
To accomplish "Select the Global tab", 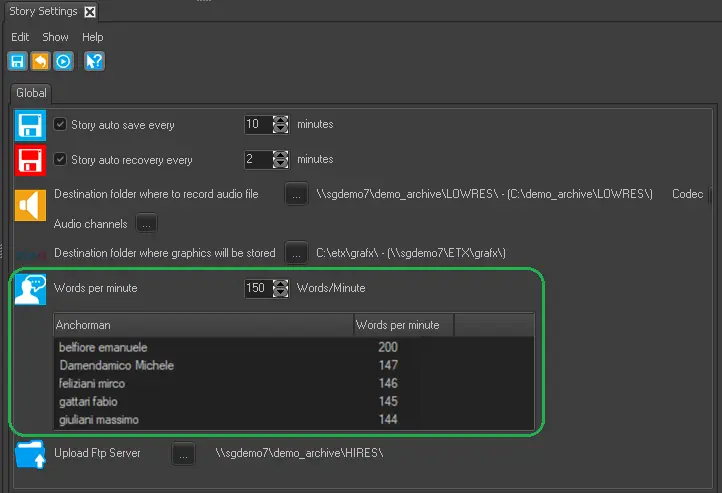I will pos(31,93).
